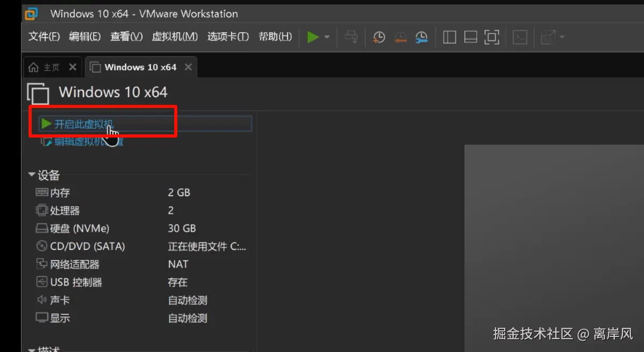This screenshot has width=644, height=352.
Task: Click the 30 GB disk size value
Action: 182,228
